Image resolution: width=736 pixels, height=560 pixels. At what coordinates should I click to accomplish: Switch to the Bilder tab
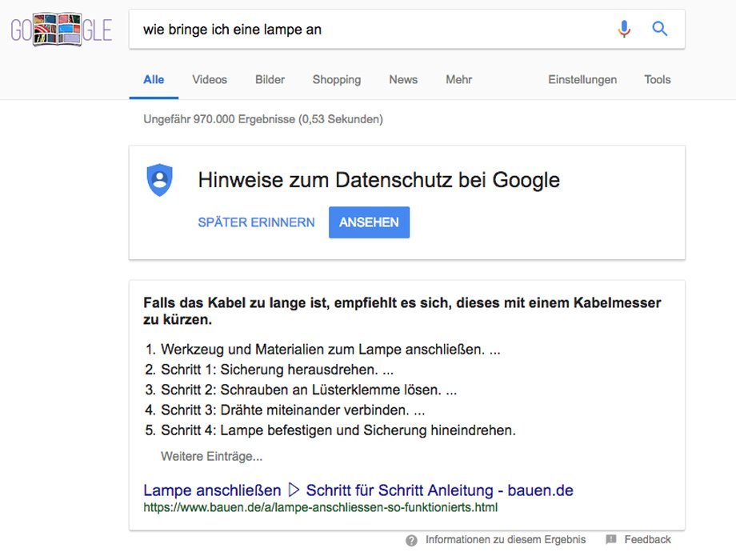[x=270, y=79]
